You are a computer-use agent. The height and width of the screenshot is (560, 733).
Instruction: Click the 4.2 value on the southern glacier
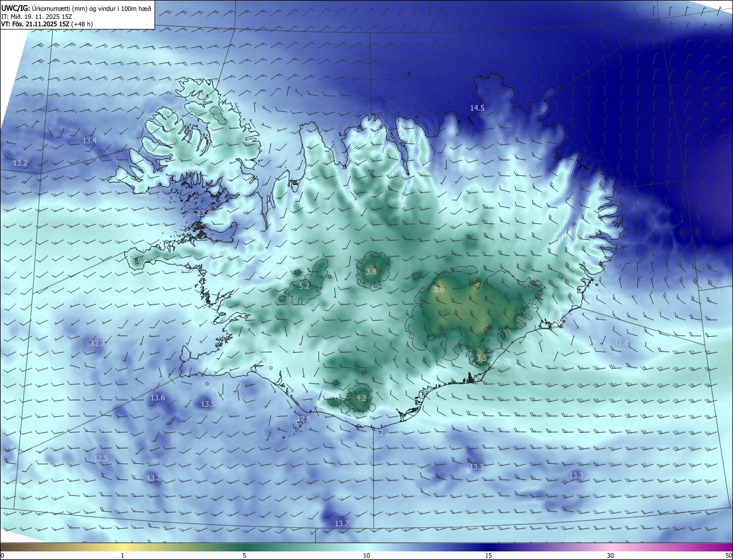coord(361,398)
